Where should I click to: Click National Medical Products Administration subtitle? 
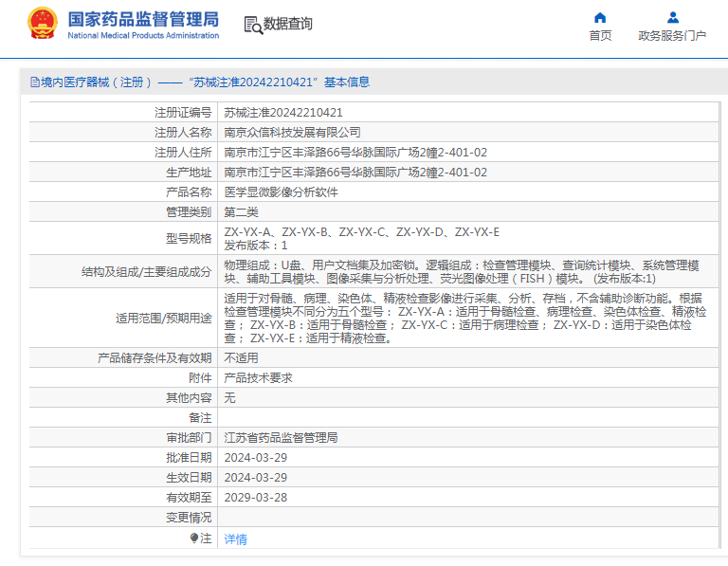[143, 35]
